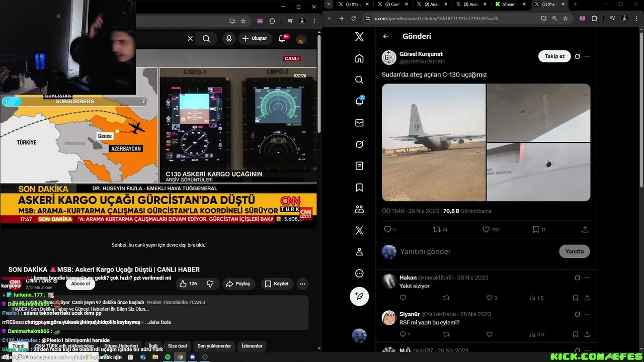Open X profile icon in sidebar

359,251
